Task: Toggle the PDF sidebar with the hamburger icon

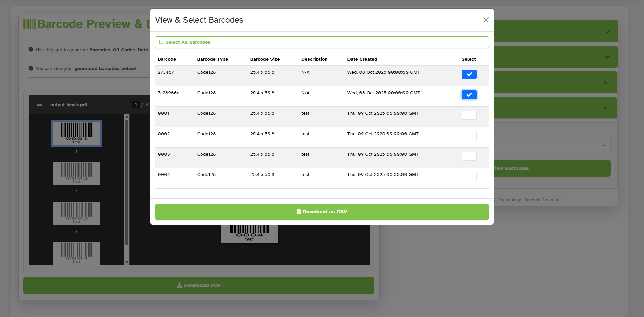Action: (x=39, y=104)
